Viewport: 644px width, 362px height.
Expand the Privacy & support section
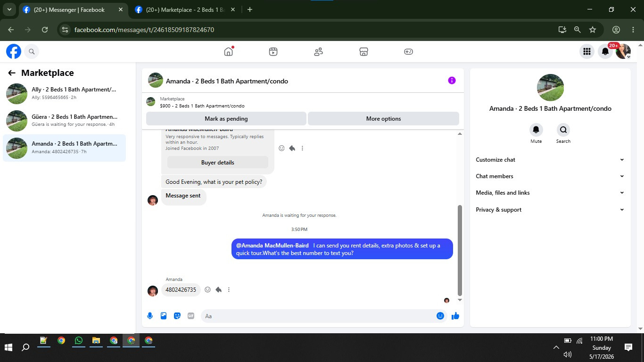550,210
